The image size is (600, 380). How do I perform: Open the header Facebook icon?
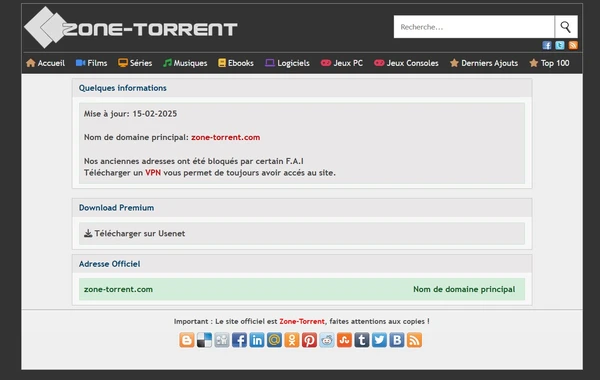click(x=547, y=45)
